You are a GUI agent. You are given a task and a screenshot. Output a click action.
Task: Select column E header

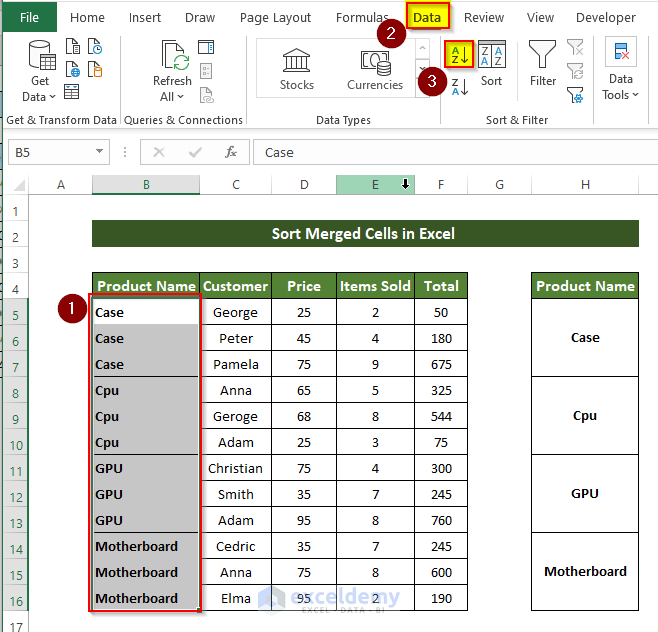(x=375, y=185)
